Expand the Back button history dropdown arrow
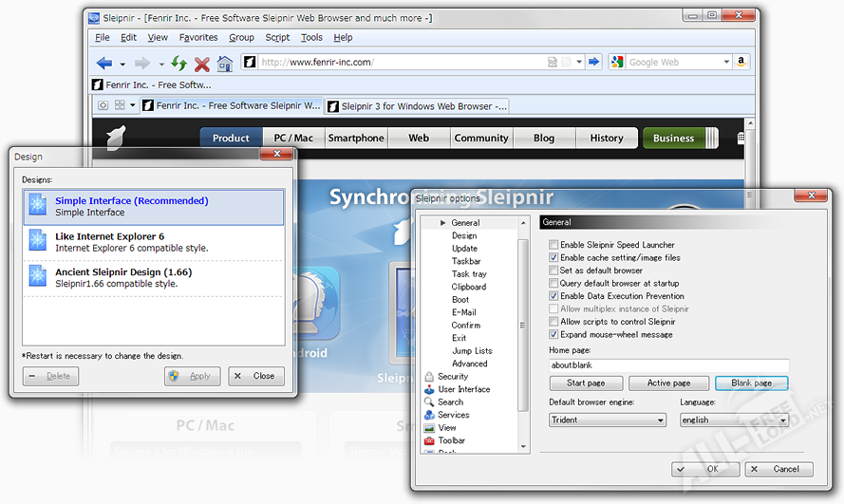Screen dimensions: 844x504 tap(122, 64)
